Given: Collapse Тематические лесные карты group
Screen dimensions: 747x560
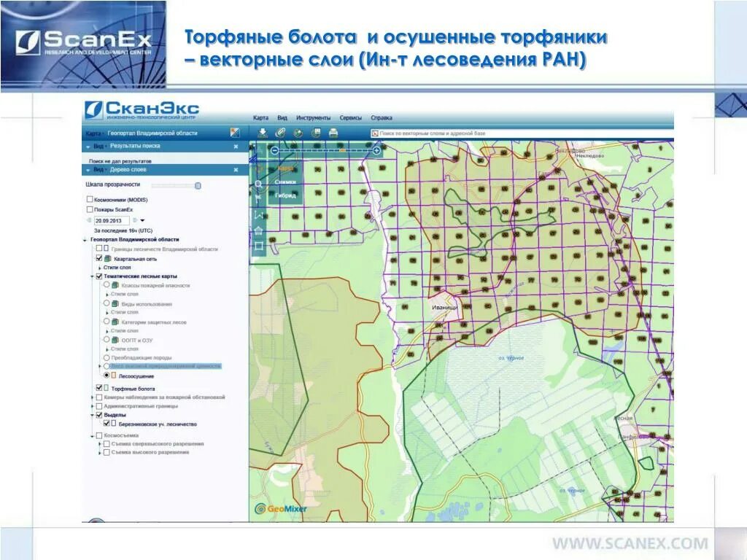Looking at the screenshot, I should pos(93,276).
